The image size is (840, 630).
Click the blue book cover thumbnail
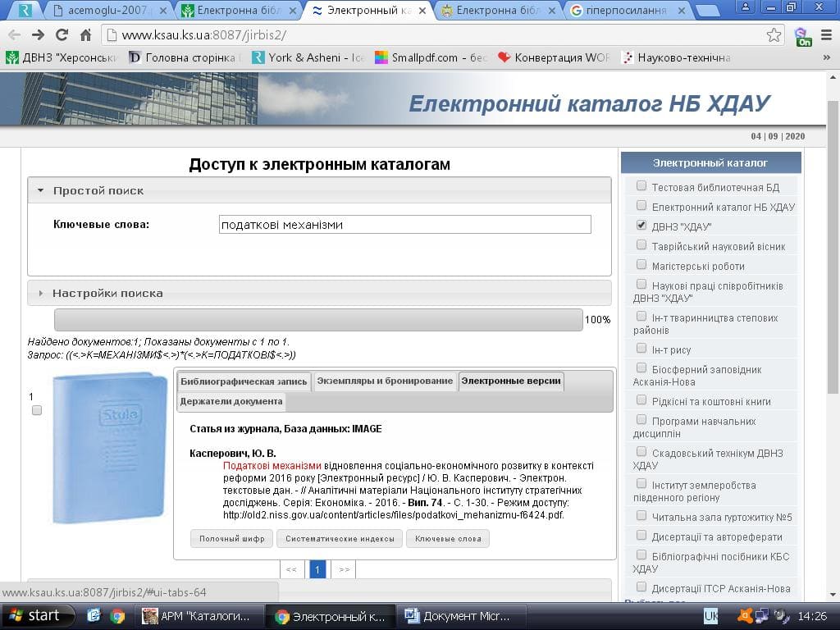click(x=110, y=448)
